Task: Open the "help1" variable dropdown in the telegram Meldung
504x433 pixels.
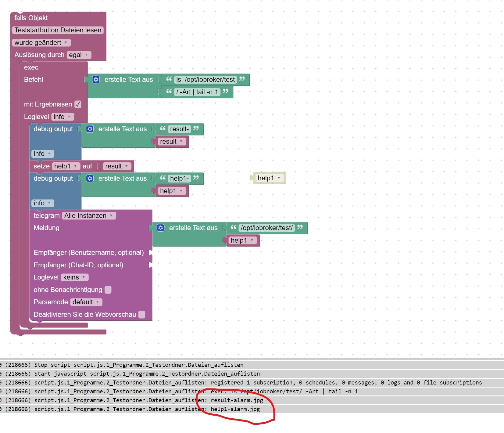Action: pos(242,240)
